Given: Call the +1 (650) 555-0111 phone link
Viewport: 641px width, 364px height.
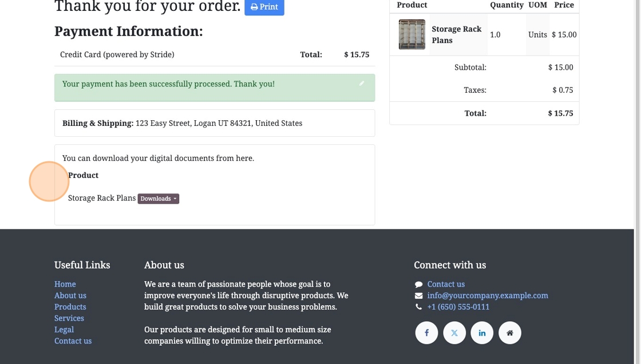Looking at the screenshot, I should click(458, 307).
